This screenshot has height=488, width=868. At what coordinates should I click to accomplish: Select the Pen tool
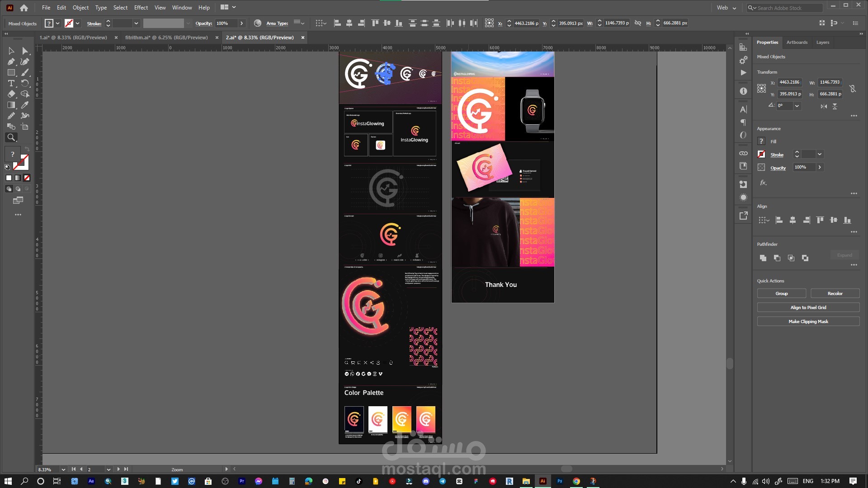pos(11,62)
